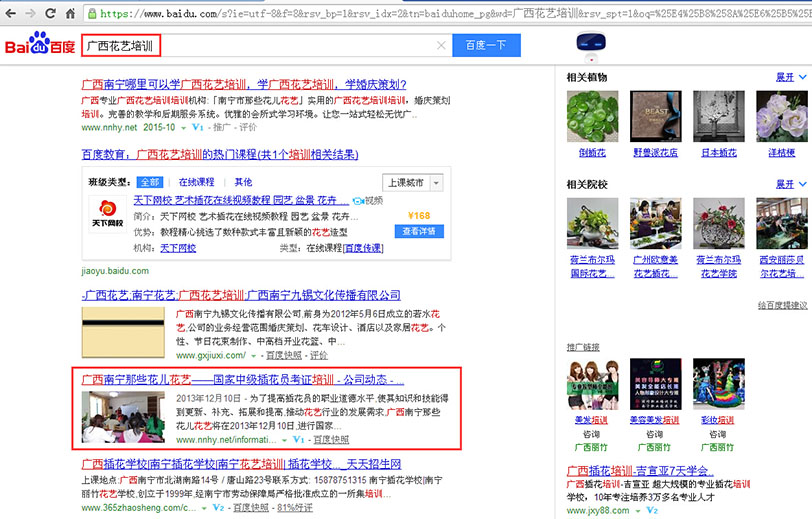This screenshot has height=519, width=812.
Task: Open ad 广西插花培训-吉宣亚7天学会
Action: click(x=640, y=471)
